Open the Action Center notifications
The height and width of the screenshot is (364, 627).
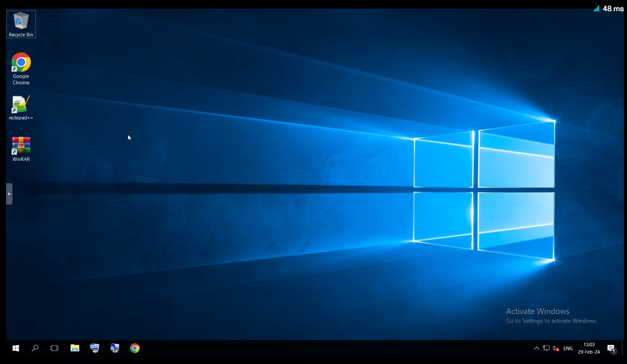611,348
